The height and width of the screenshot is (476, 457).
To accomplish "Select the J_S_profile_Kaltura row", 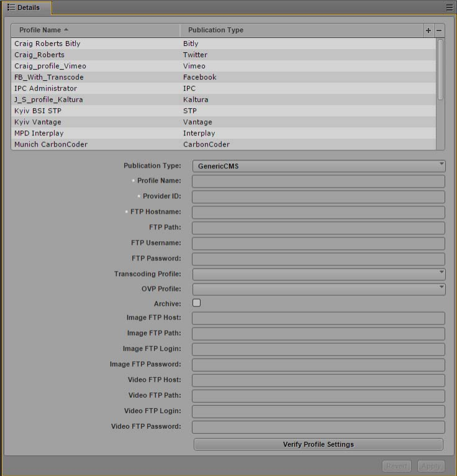I will coord(224,100).
